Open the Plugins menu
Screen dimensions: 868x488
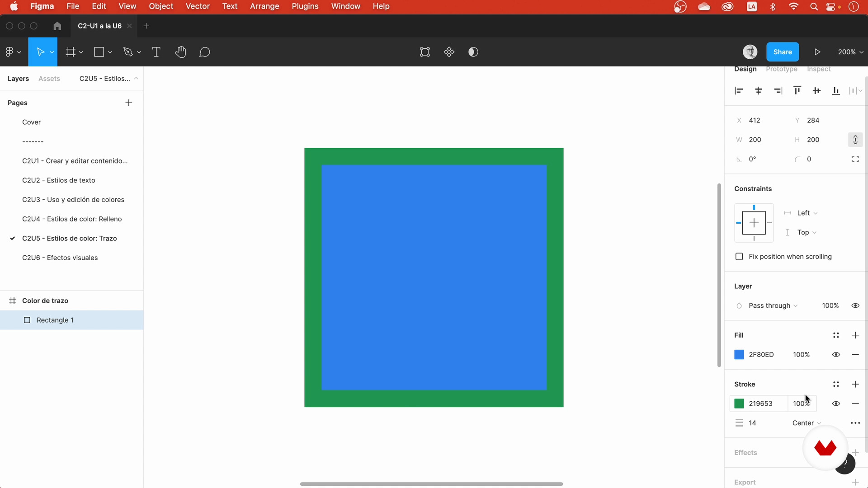click(305, 6)
